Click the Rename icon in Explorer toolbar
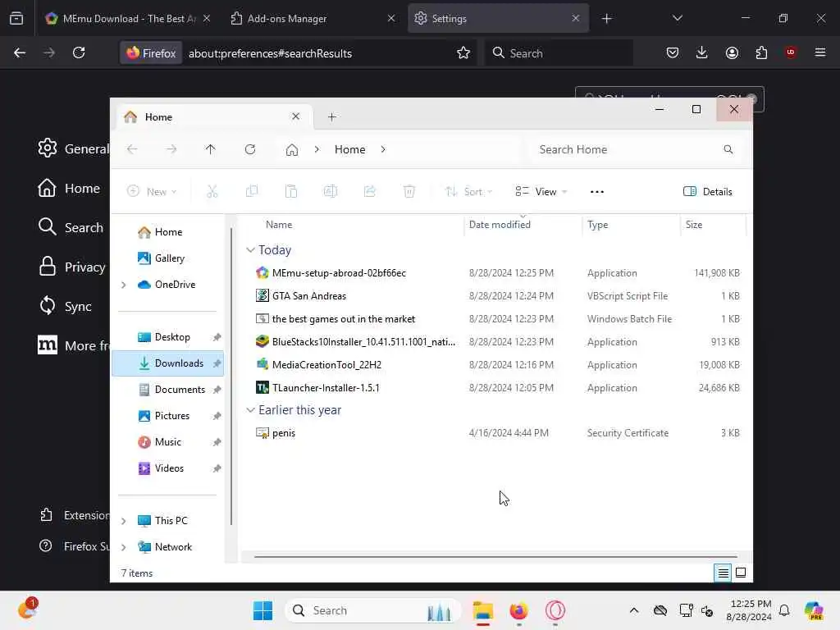The height and width of the screenshot is (630, 840). 331,191
